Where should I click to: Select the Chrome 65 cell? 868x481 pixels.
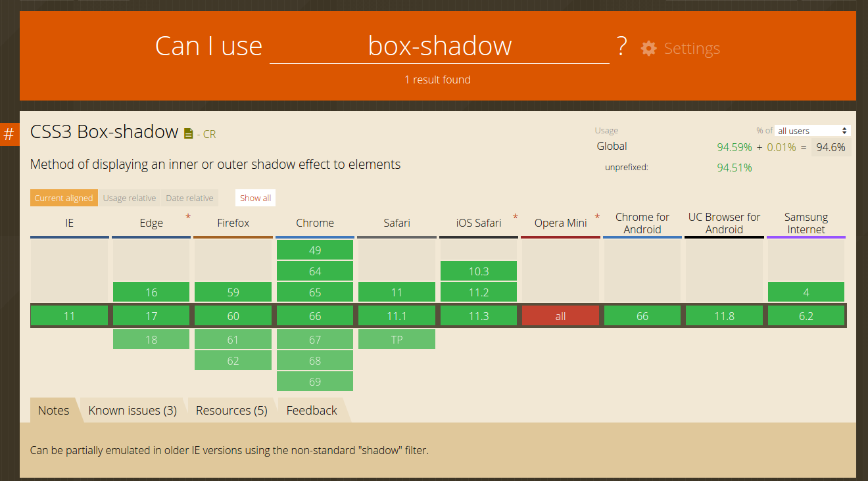(315, 292)
